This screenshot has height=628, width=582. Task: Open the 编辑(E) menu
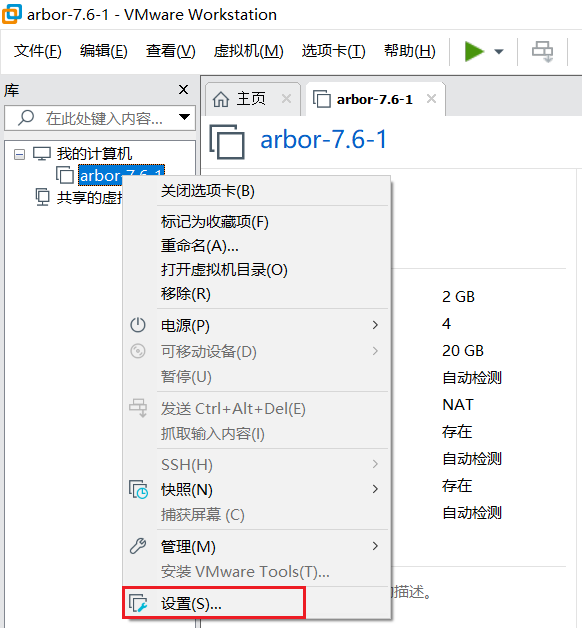(x=104, y=51)
